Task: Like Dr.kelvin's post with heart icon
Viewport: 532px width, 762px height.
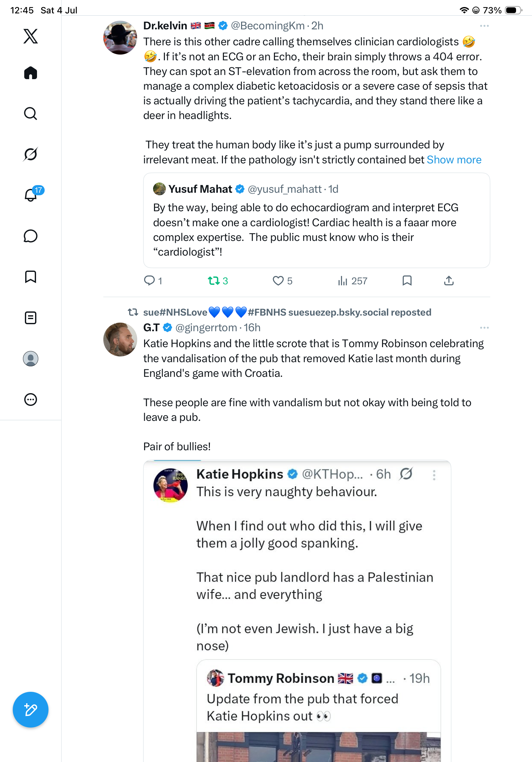Action: coord(282,281)
